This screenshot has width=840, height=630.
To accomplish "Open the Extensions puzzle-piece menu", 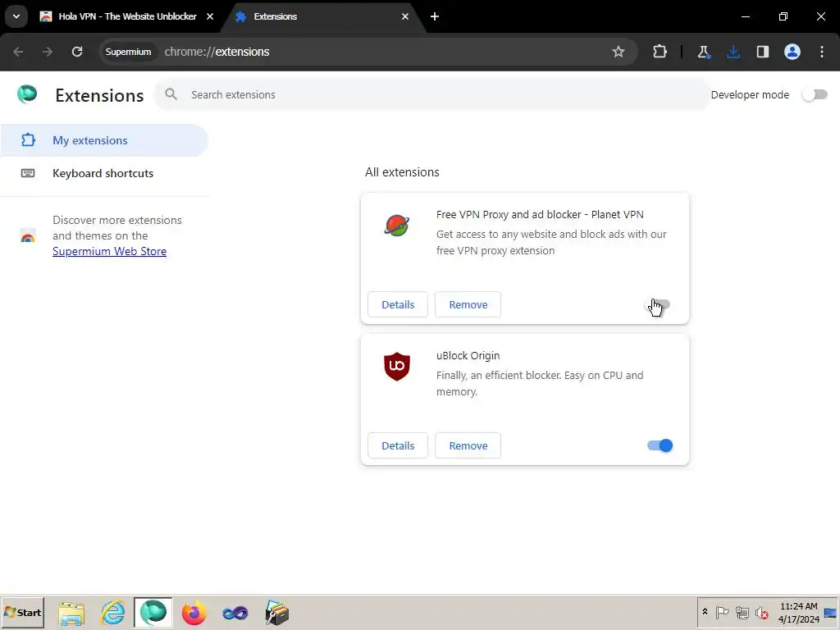I will click(660, 52).
